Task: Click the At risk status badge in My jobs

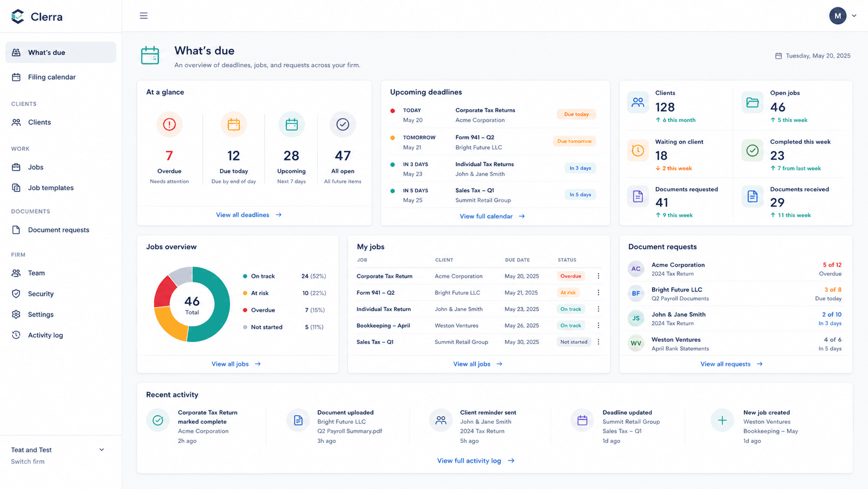Action: 568,293
